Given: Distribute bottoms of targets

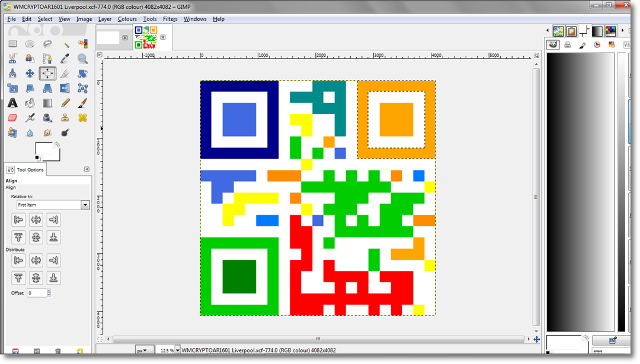Looking at the screenshot, I should tap(53, 278).
